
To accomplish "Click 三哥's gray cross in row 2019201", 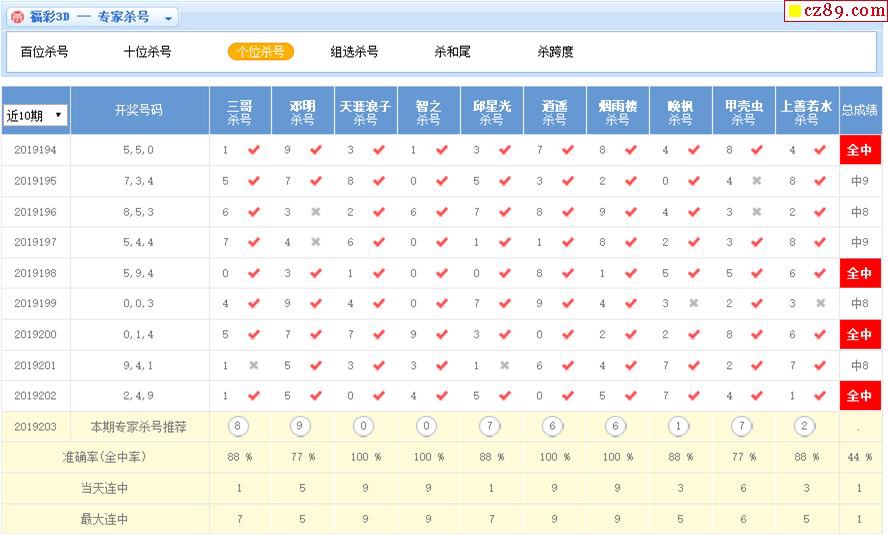I will pos(253,366).
